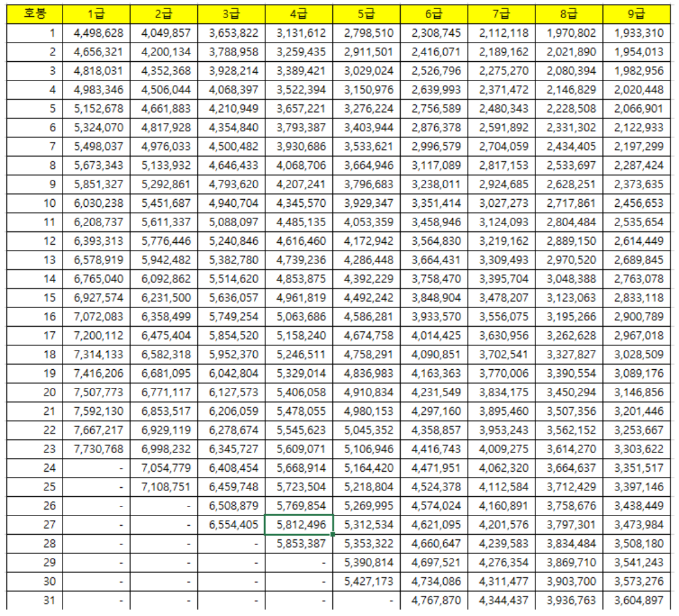This screenshot has width=679, height=616.
Task: Click cell with value 1,970,802
Action: [x=569, y=33]
